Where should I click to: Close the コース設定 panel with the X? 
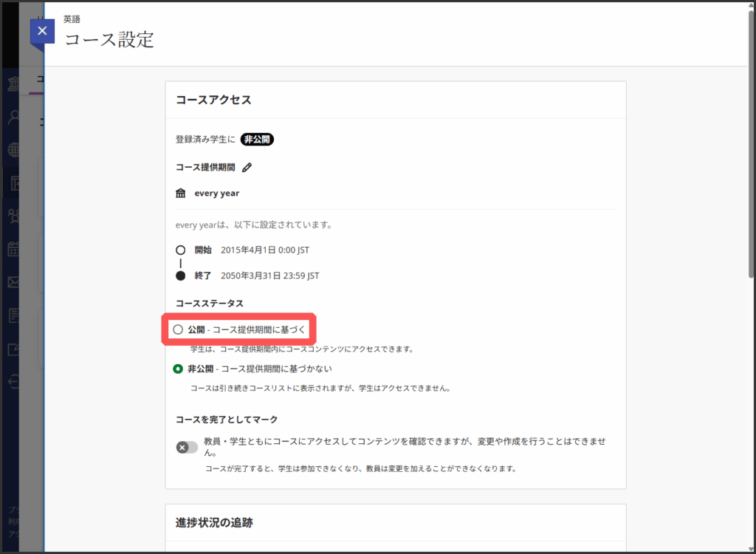point(42,31)
